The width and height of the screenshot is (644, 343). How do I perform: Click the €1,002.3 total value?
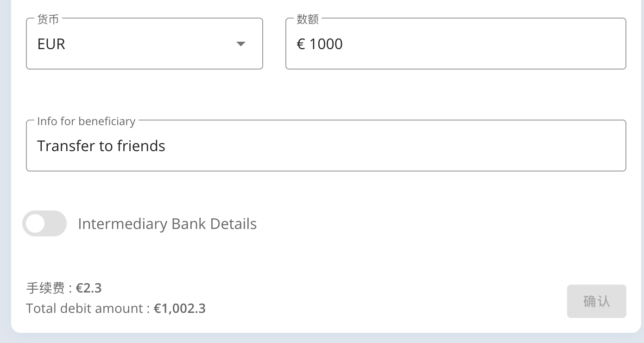click(180, 309)
